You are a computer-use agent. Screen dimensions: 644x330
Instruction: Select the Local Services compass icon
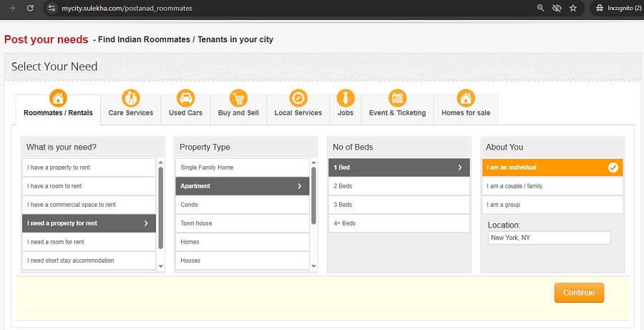pos(298,98)
